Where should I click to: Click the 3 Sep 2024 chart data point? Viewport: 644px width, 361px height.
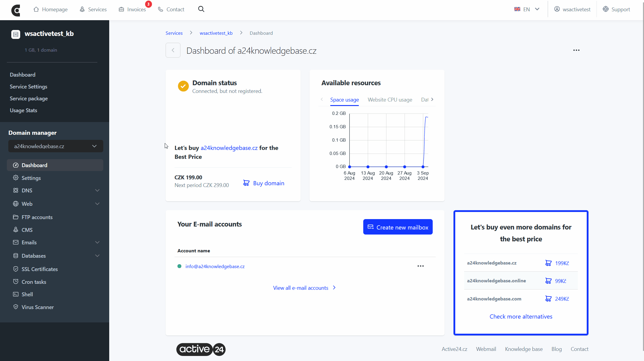423,167
